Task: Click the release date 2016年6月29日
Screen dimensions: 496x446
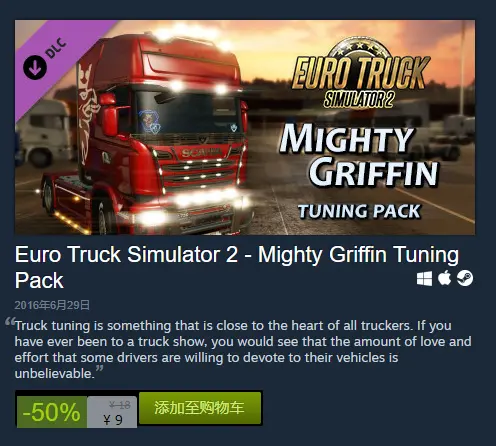Action: 52,305
